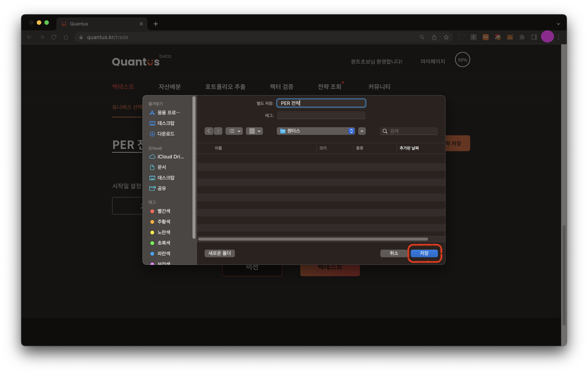This screenshot has width=588, height=374.
Task: Sort files by 크기 column
Action: tap(323, 148)
